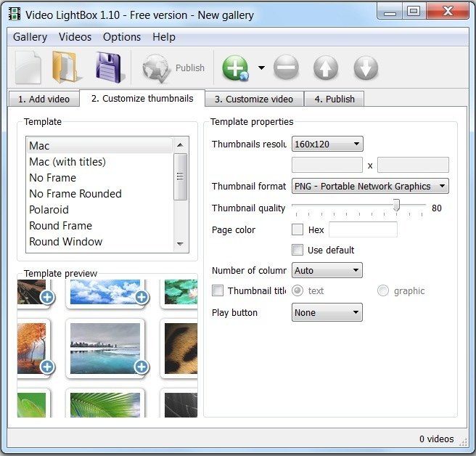Click the palm leaf preview thumbnail

(105, 404)
